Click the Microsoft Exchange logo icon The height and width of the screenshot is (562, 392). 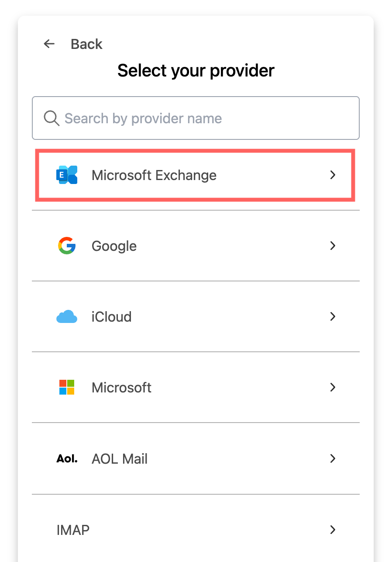[x=67, y=175]
